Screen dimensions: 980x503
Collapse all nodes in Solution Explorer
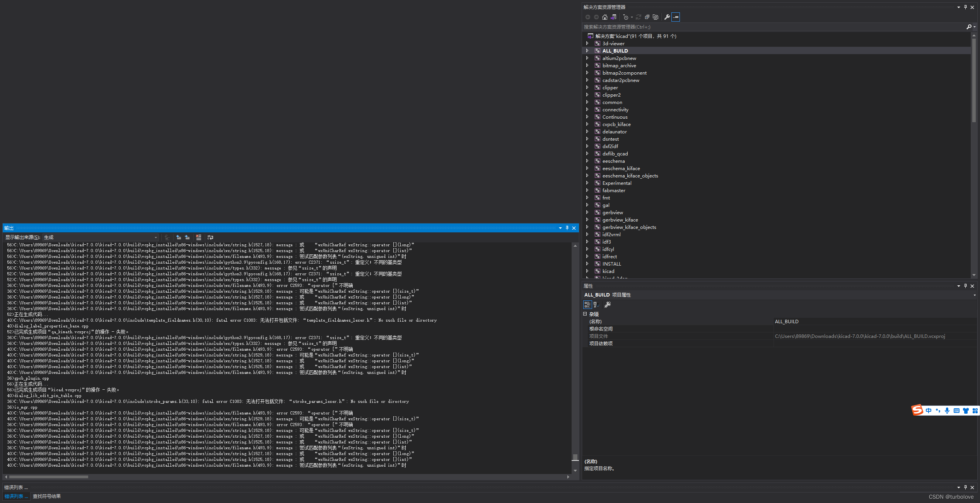click(x=647, y=17)
